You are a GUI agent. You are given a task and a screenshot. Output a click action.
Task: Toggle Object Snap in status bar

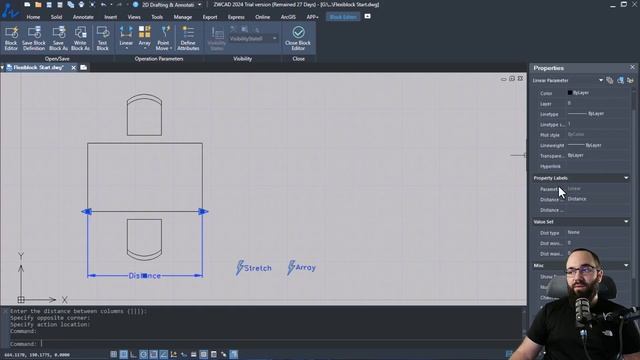pos(153,354)
